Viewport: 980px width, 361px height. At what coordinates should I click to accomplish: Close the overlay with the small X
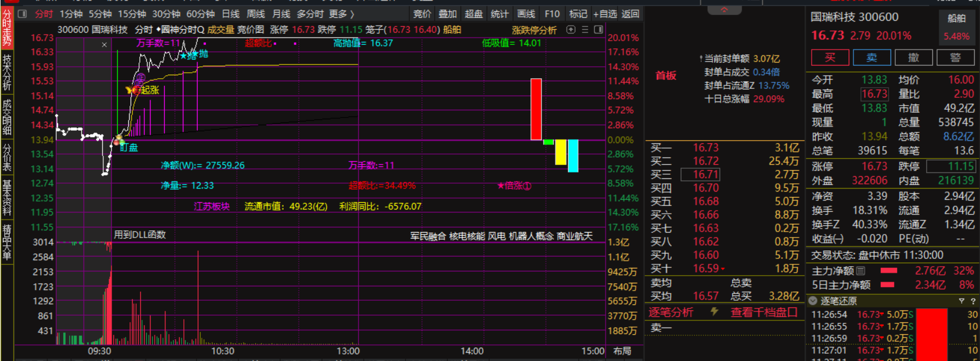(x=105, y=45)
